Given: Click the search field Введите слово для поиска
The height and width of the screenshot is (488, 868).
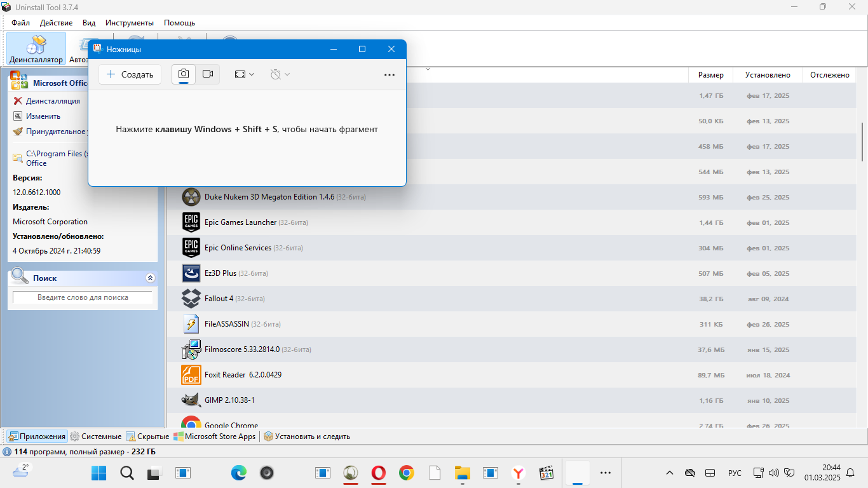Looking at the screenshot, I should tap(83, 297).
